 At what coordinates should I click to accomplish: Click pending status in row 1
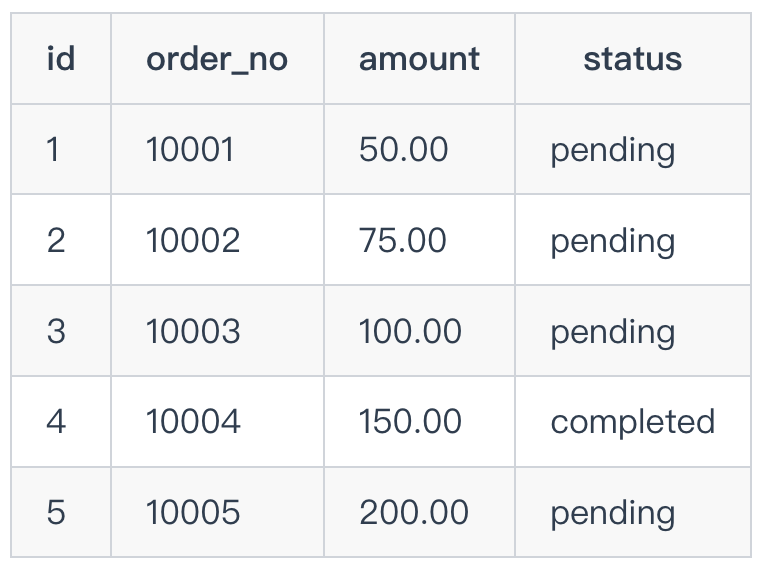tap(633, 149)
